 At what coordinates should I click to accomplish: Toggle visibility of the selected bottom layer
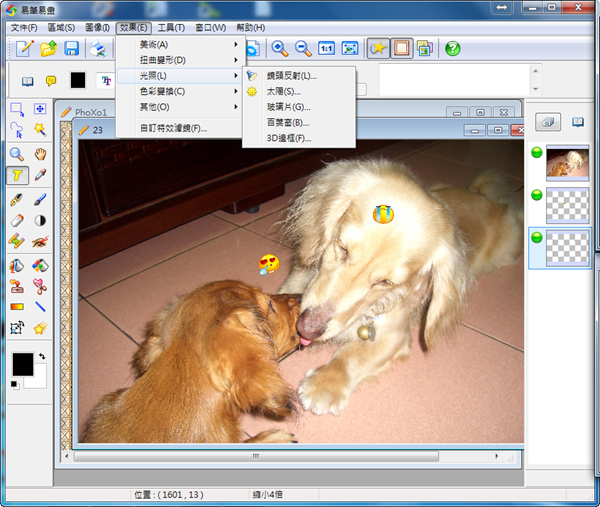tap(537, 237)
